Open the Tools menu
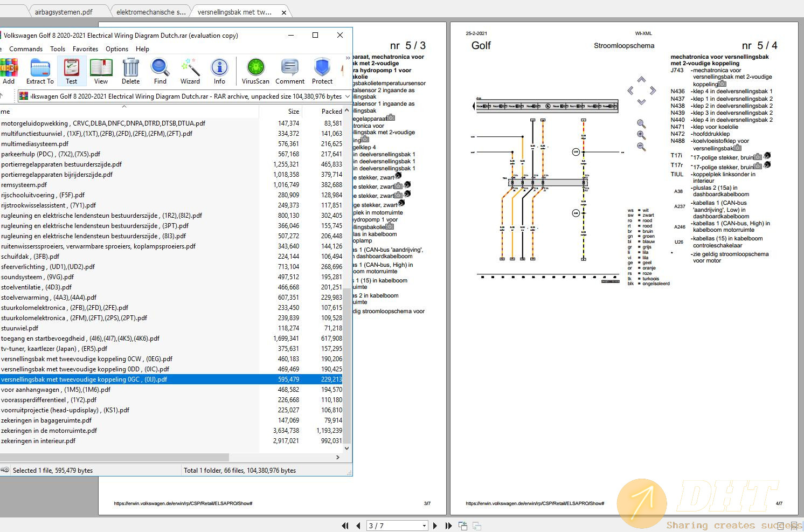 [58, 49]
